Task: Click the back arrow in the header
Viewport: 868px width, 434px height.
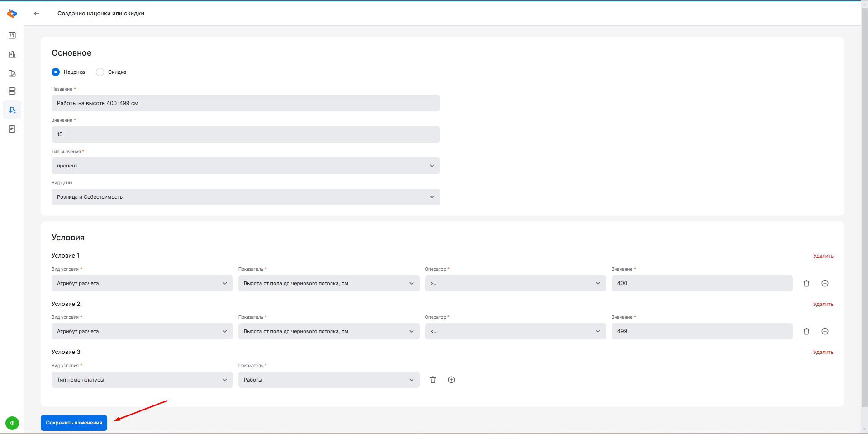Action: 37,14
